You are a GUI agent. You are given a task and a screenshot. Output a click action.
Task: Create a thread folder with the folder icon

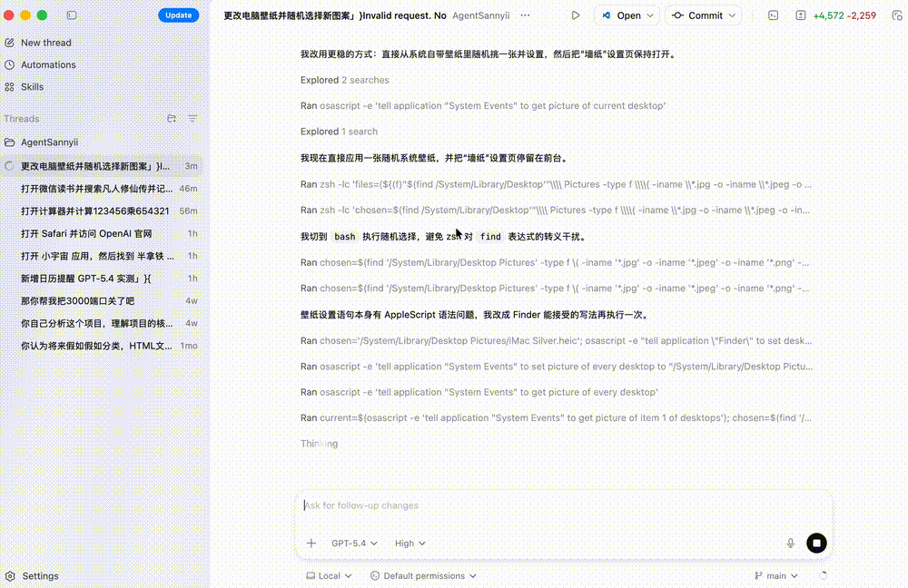click(171, 119)
